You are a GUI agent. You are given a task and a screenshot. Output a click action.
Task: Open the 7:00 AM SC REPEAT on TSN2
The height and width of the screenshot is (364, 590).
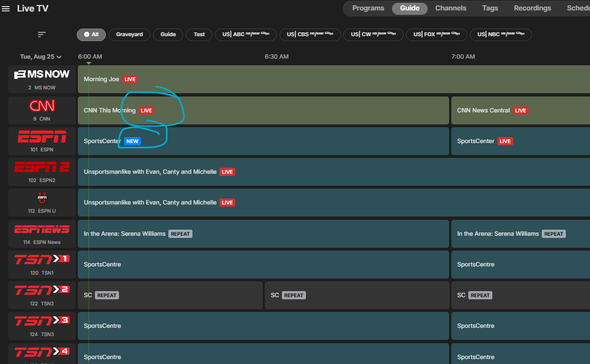click(520, 295)
